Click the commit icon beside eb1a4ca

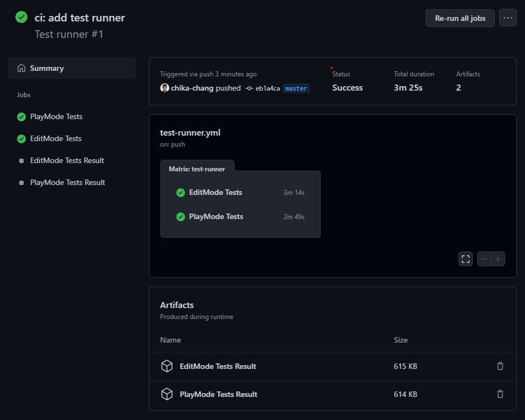pos(249,88)
